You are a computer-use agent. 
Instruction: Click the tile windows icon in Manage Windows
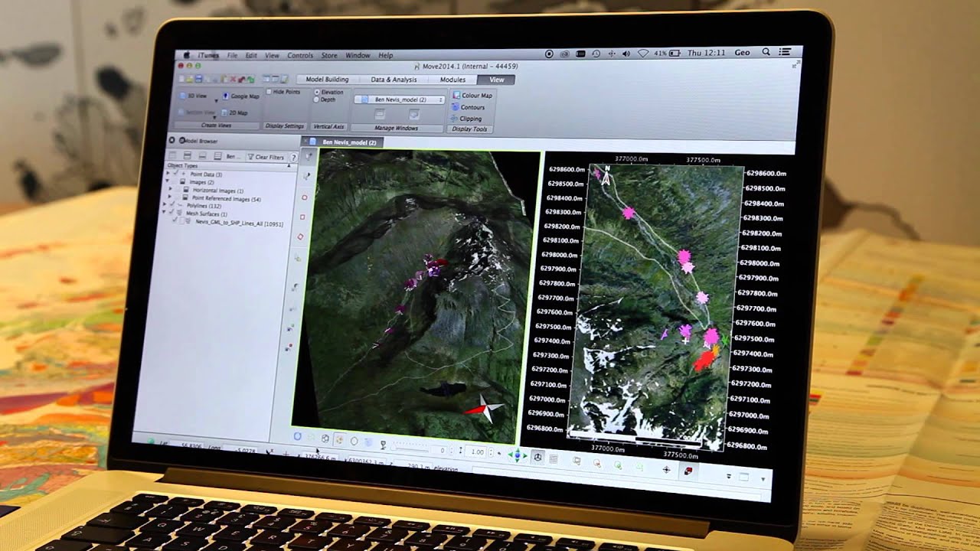tap(381, 114)
